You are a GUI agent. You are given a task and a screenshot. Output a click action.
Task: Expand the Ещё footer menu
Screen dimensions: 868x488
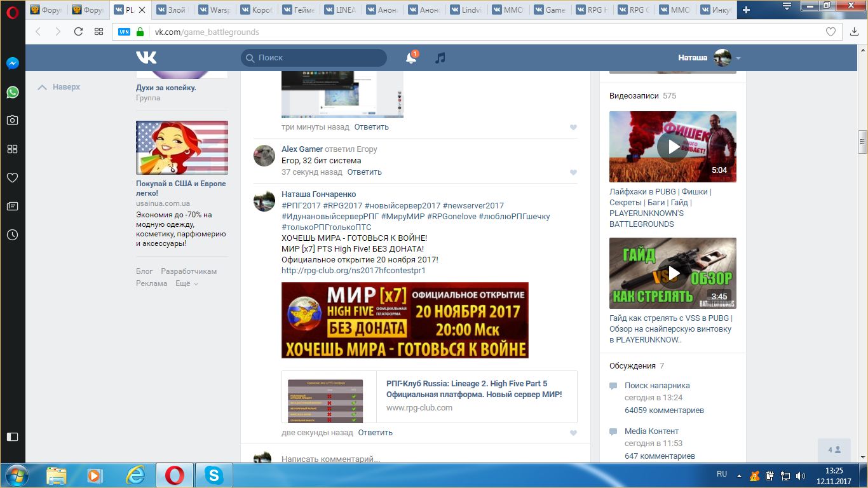[x=187, y=283]
